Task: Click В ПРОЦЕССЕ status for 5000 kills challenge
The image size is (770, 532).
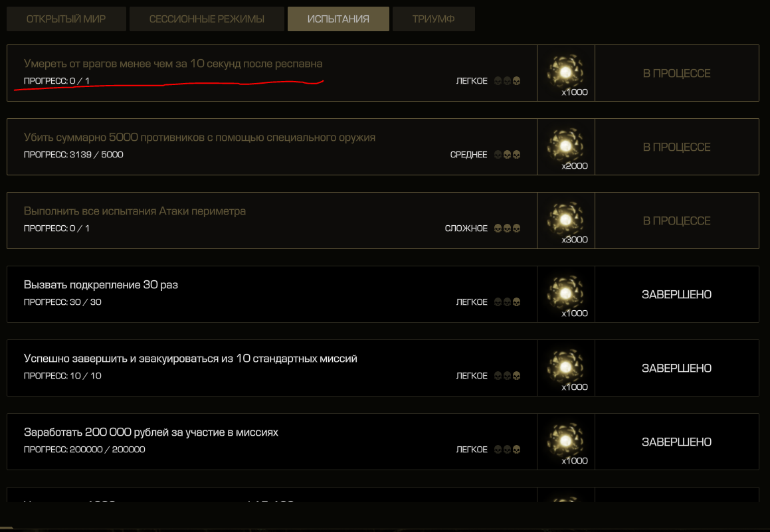Action: [677, 147]
